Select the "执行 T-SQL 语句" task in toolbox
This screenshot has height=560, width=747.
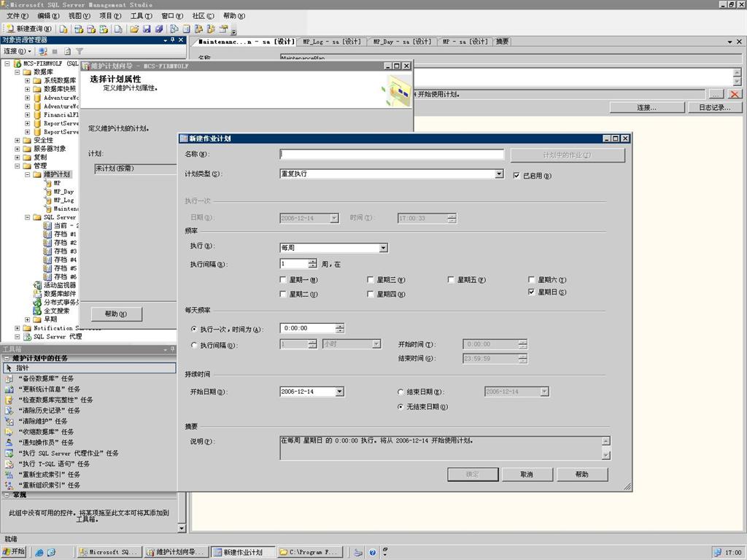pos(54,464)
